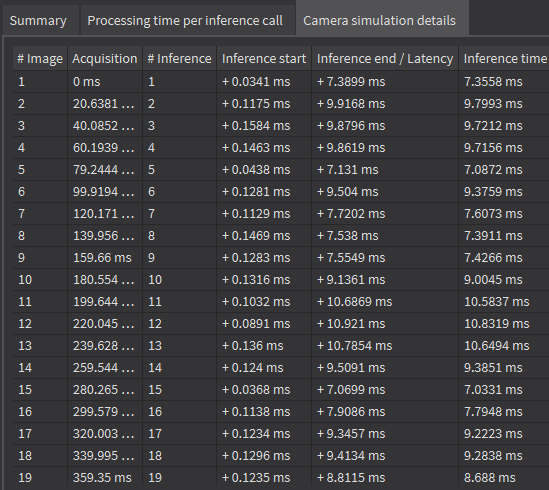
Task: Select inference time '10.5837 ms'
Action: [x=504, y=302]
